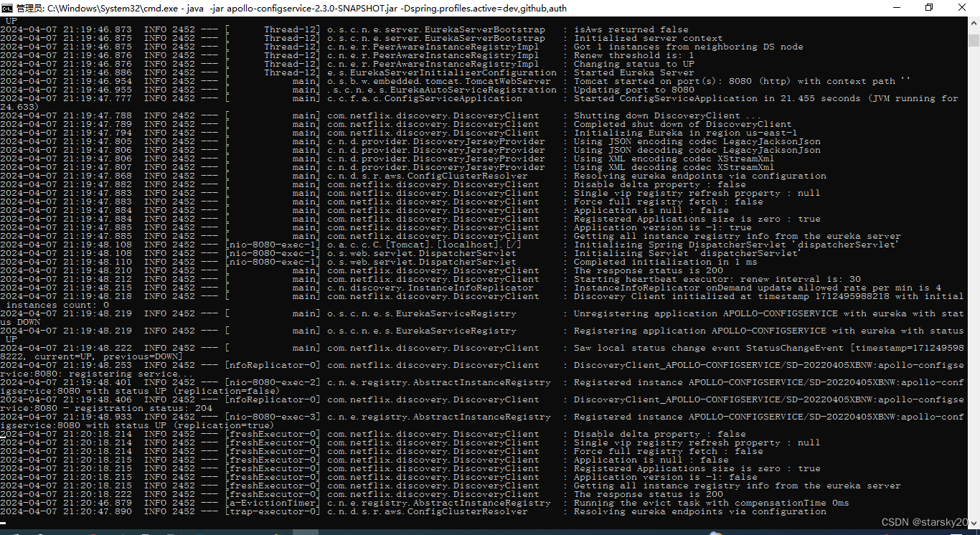This screenshot has height=535, width=980.
Task: Click the 'o.s.b.w.embedded.tomcat.TomcatWebServer' logger name
Action: [439, 81]
